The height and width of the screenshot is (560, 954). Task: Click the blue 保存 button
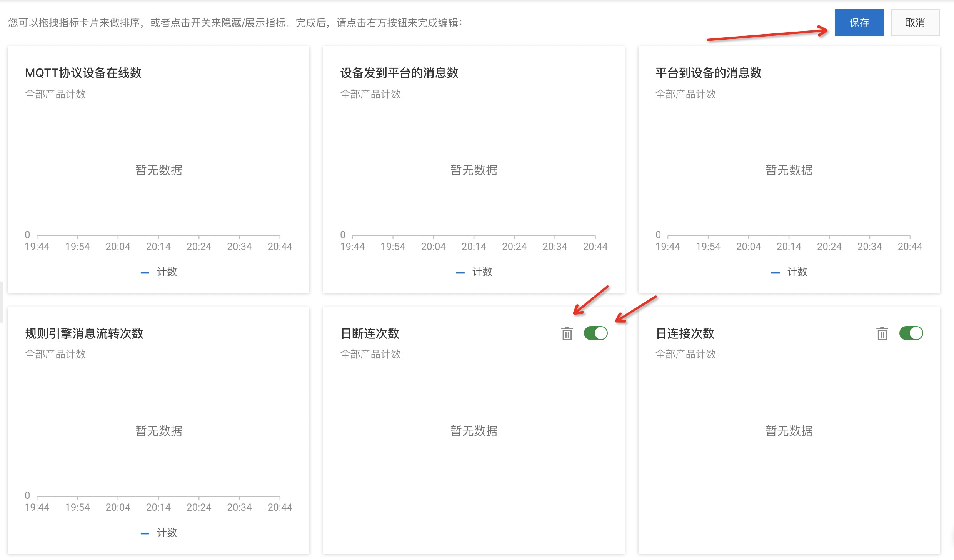pos(859,23)
